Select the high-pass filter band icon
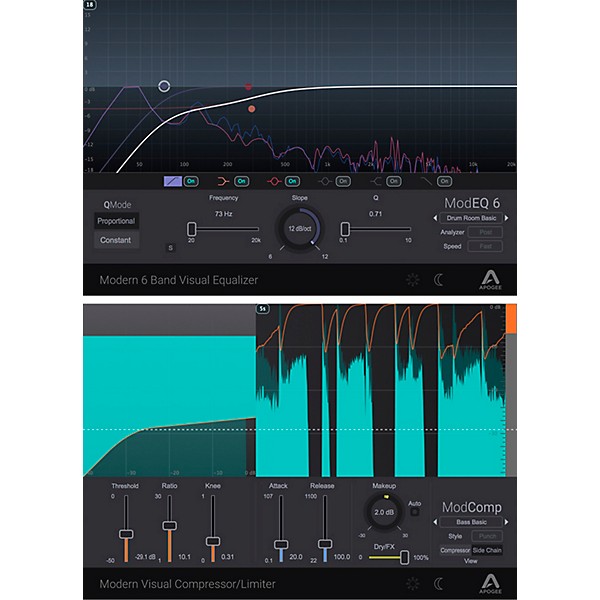This screenshot has width=600, height=600. coord(170,181)
